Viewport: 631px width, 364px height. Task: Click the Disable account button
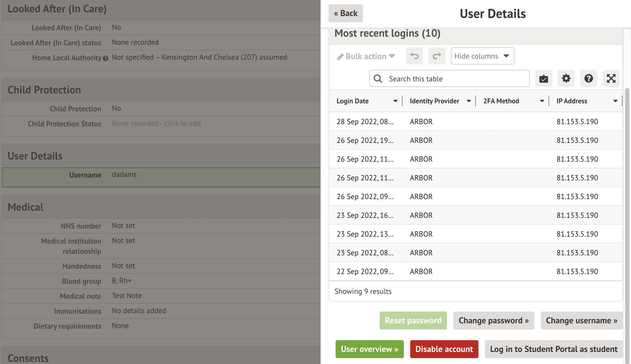[x=444, y=349]
